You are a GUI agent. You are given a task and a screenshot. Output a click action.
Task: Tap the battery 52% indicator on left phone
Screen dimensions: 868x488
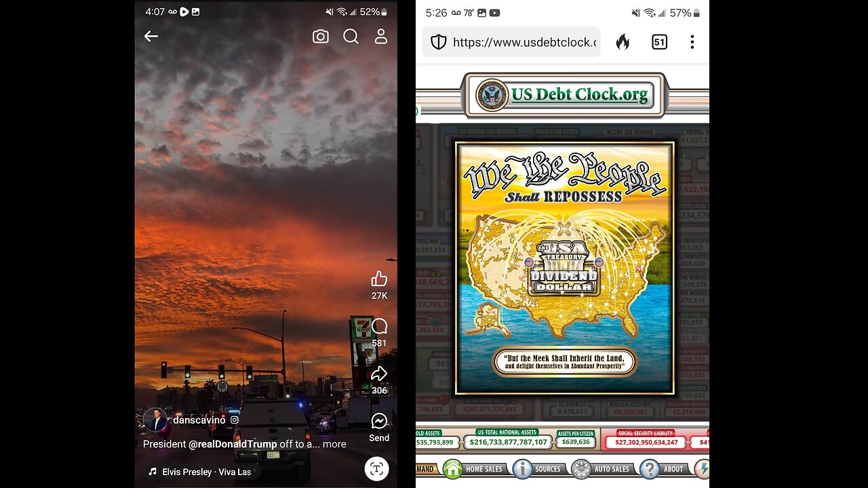[x=374, y=12]
